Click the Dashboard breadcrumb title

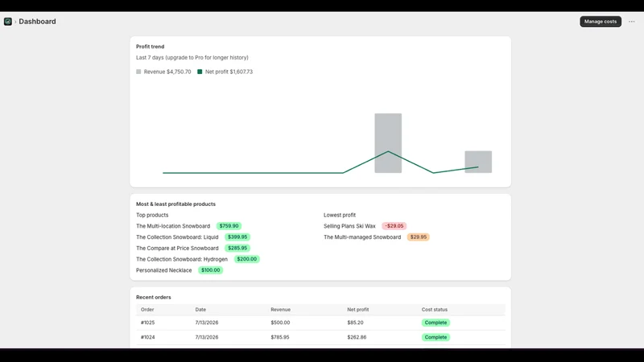pyautogui.click(x=37, y=22)
